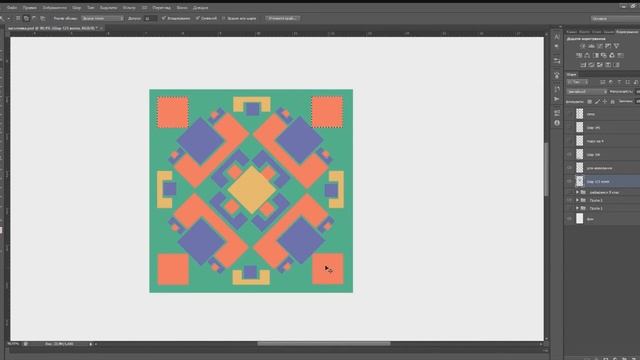
Task: Open the Размер образца (Sample Size) dropdown
Action: (x=102, y=18)
